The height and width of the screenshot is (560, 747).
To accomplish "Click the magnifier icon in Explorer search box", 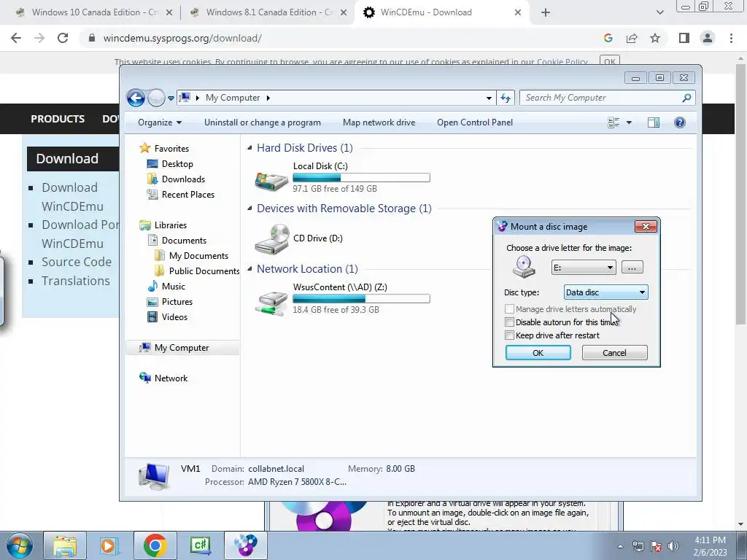I will [686, 98].
